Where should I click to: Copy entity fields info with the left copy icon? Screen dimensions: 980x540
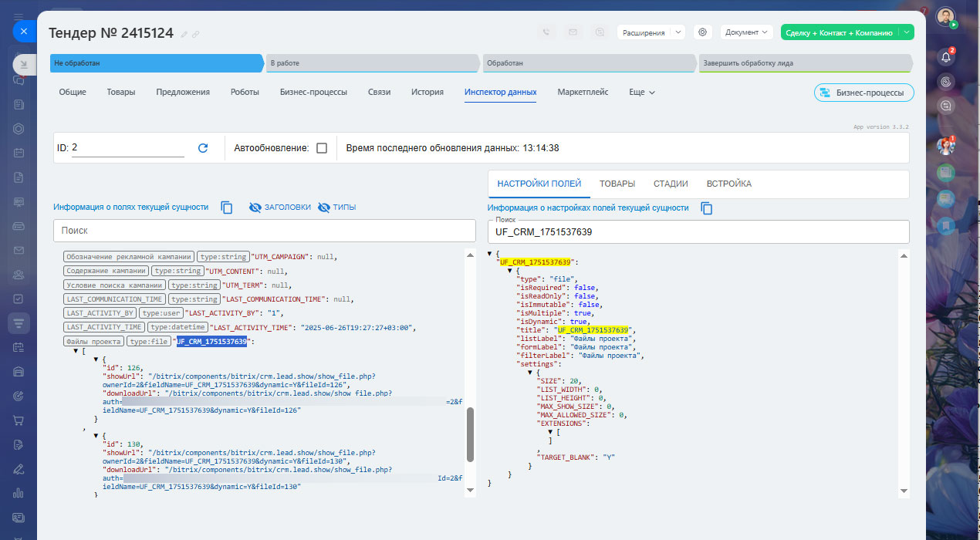click(227, 208)
